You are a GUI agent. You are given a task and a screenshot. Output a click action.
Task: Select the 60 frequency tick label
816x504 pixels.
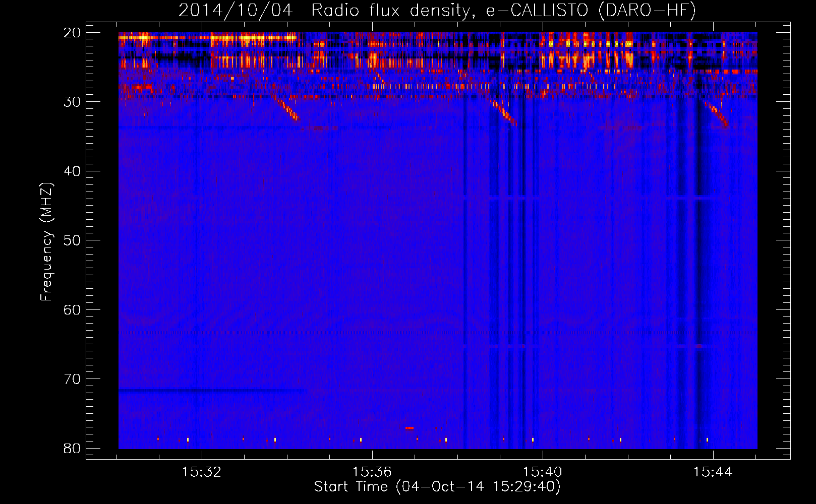(x=73, y=309)
